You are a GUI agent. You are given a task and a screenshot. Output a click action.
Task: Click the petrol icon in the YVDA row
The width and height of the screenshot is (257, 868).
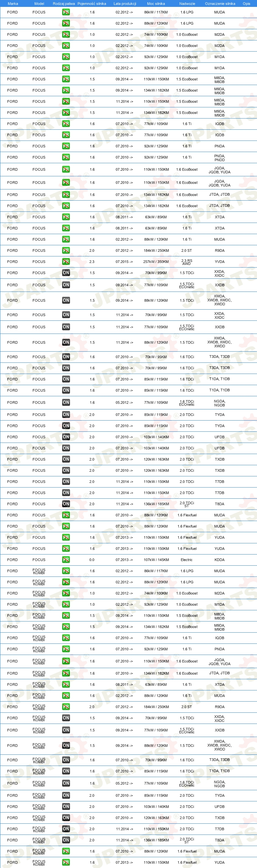[x=66, y=261]
